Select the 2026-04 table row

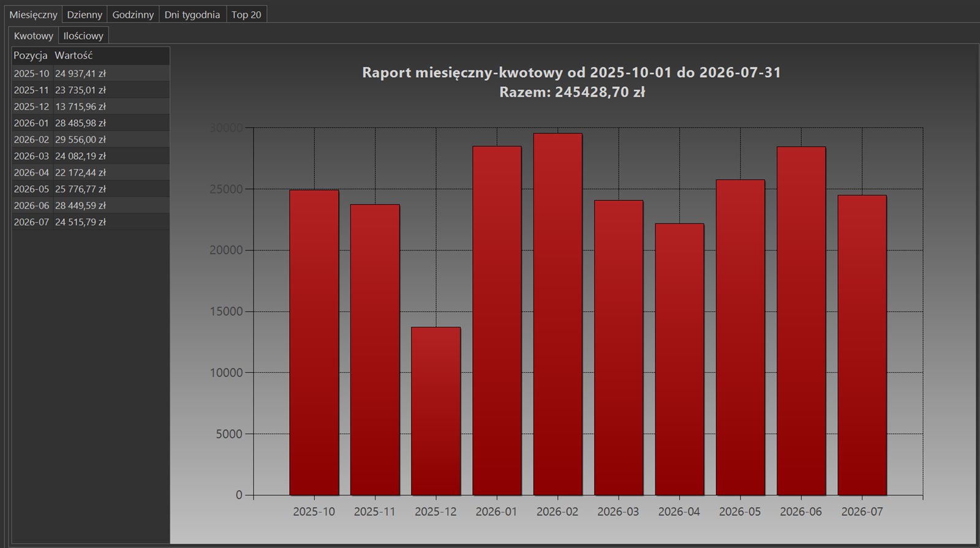pos(91,173)
